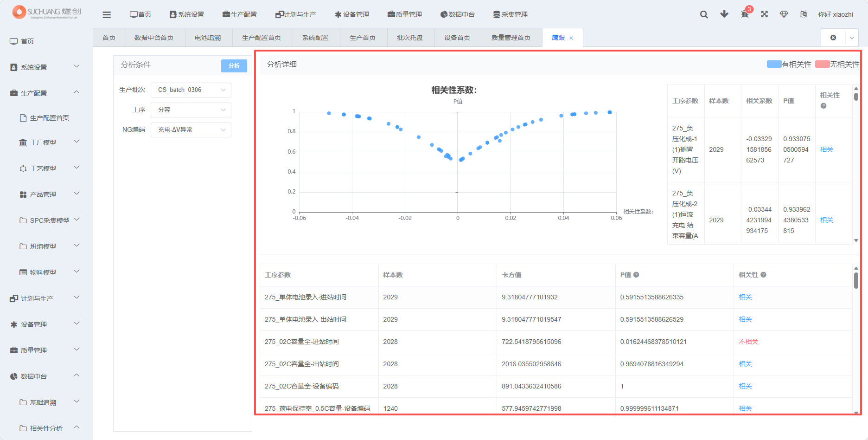
Task: Collapse the 相关性分析 sidebar chevron
Action: pyautogui.click(x=77, y=427)
